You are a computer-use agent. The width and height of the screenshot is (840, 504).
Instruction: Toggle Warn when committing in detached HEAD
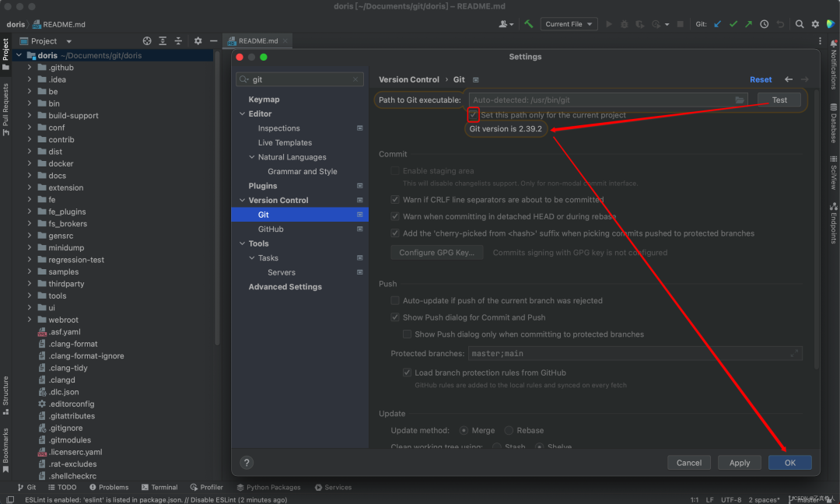coord(395,216)
